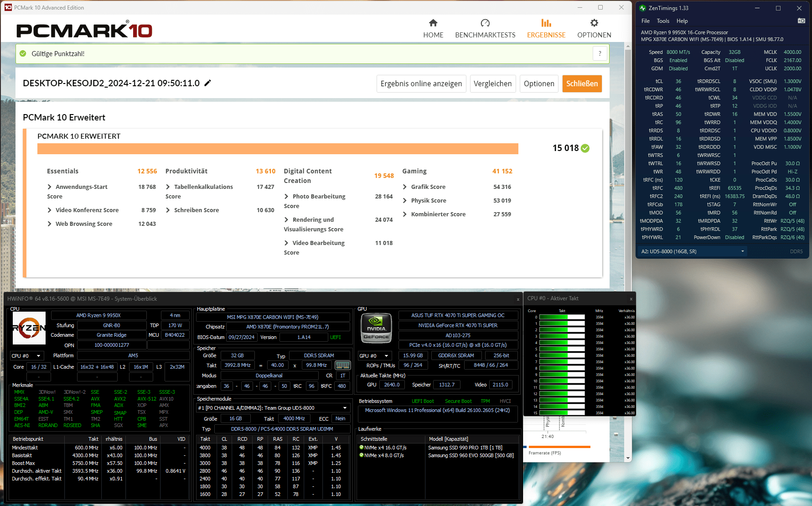Screen dimensions: 812x506
Task: Expand Tabellenkalkulations Score
Action: [x=168, y=187]
